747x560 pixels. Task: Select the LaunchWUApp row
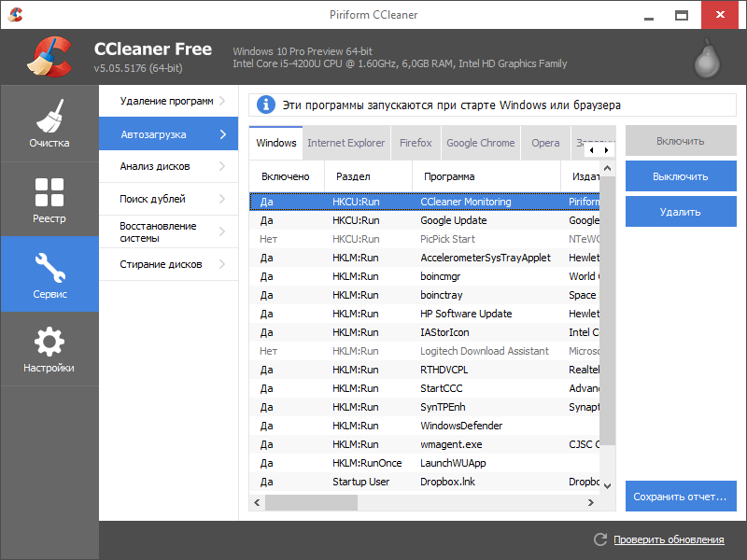[x=425, y=463]
